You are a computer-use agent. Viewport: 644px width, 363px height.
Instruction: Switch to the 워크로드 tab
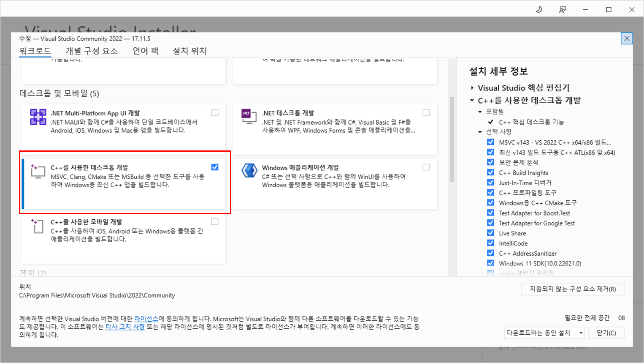[x=35, y=51]
